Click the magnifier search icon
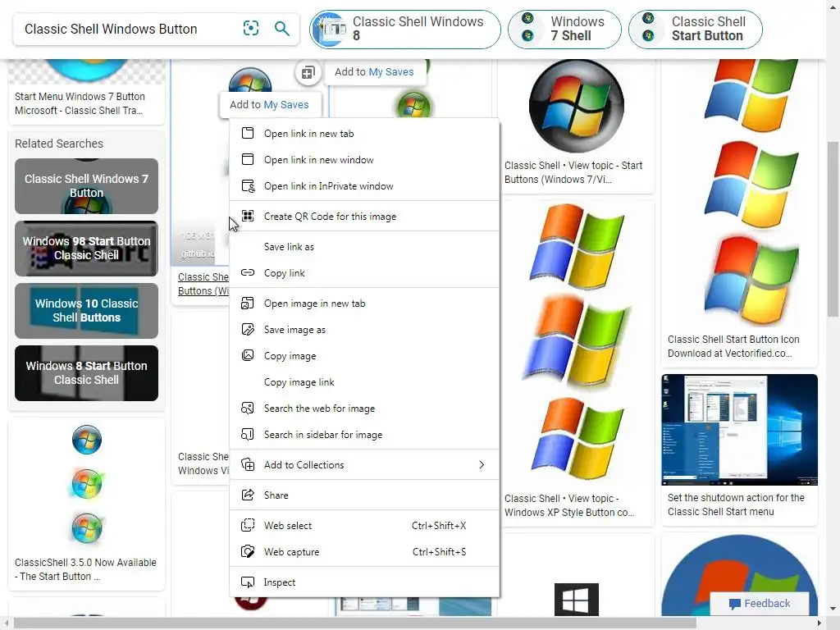The image size is (840, 630). (x=282, y=28)
